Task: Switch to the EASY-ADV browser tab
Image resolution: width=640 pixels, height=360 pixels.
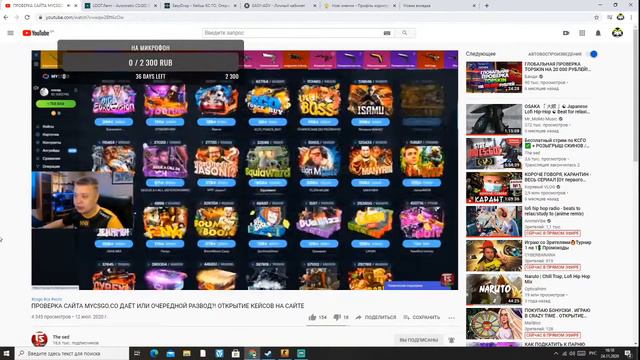Action: [x=280, y=6]
